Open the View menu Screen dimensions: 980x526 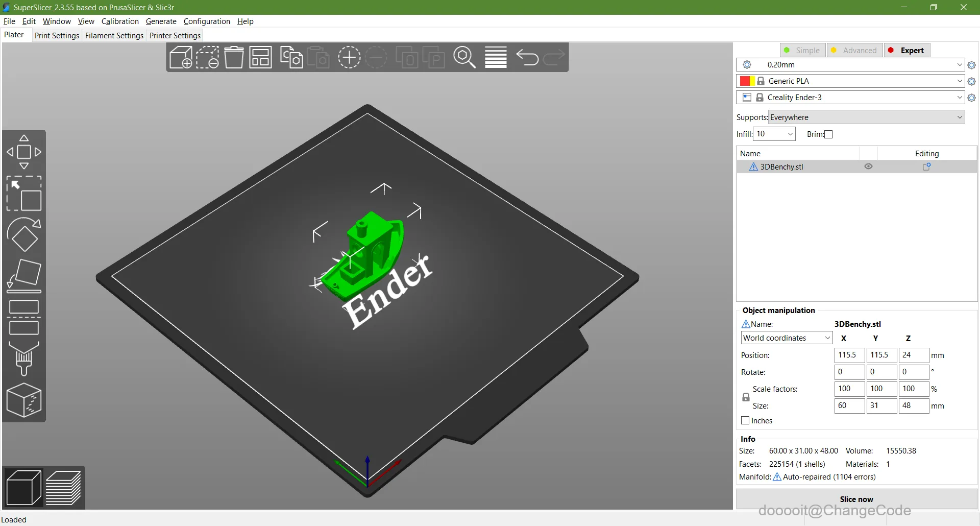pos(86,21)
